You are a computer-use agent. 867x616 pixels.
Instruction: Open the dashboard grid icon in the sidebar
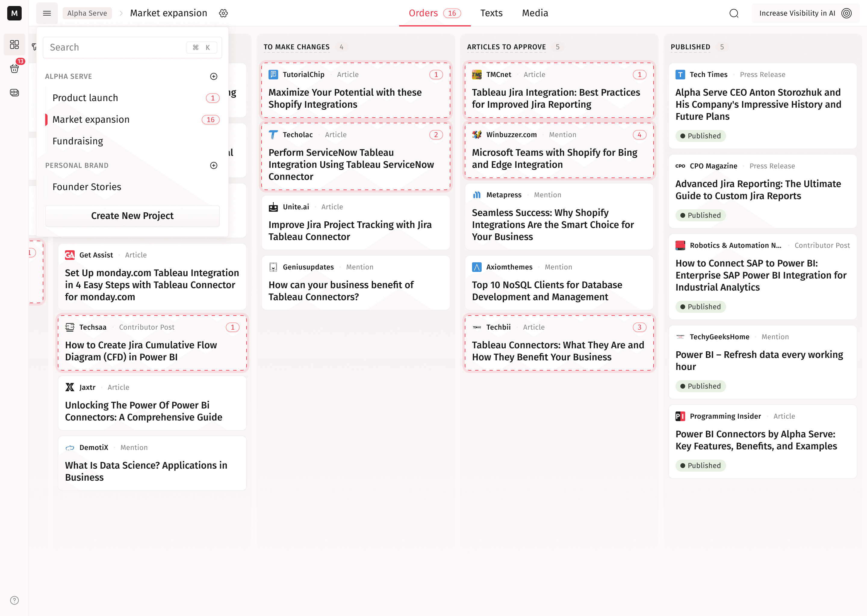(x=14, y=45)
